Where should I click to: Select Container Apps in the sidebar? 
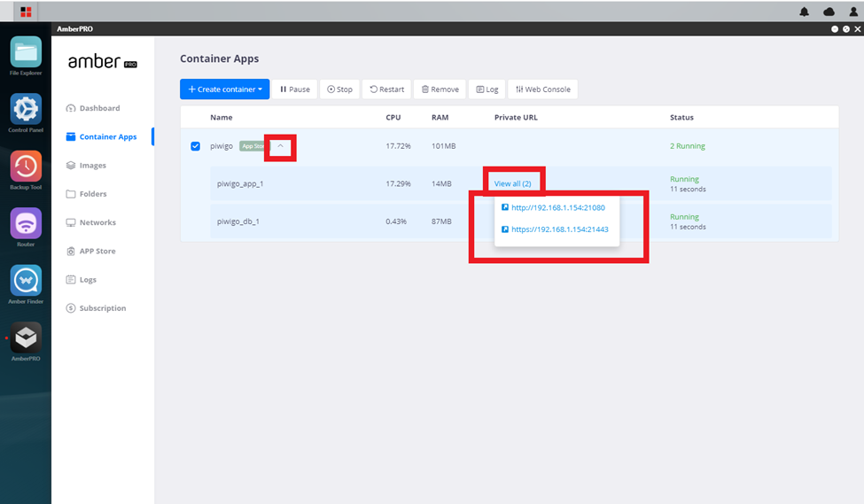(x=101, y=136)
